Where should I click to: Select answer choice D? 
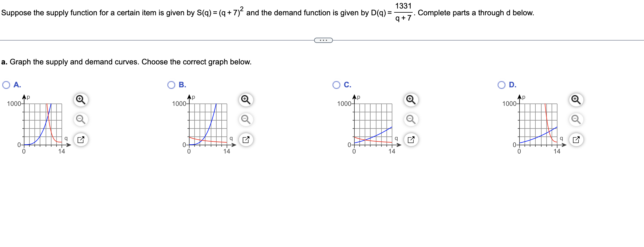(x=502, y=85)
